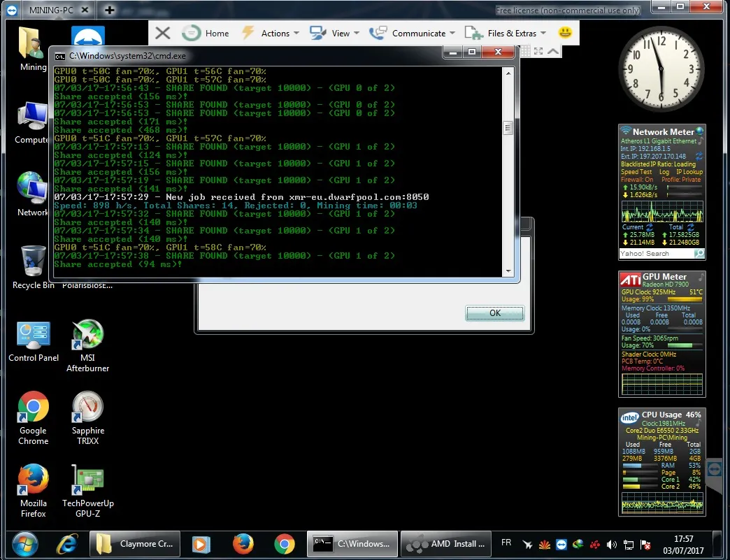This screenshot has width=730, height=560.
Task: Click the cmd window scroll up arrow
Action: click(x=508, y=73)
